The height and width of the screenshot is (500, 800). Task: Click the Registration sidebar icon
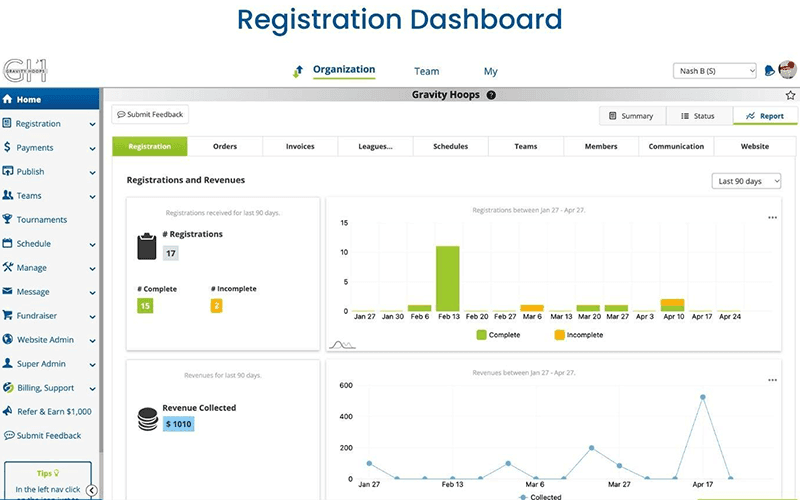[x=7, y=123]
